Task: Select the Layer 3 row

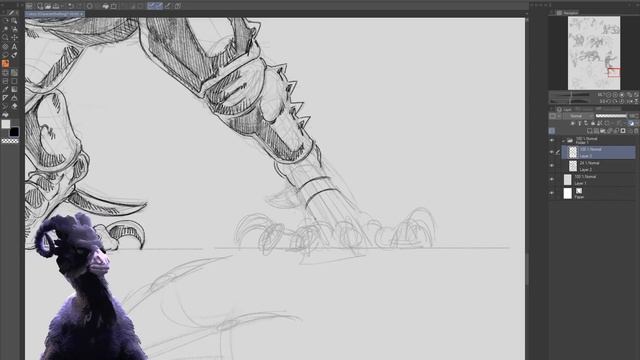Action: (598, 152)
